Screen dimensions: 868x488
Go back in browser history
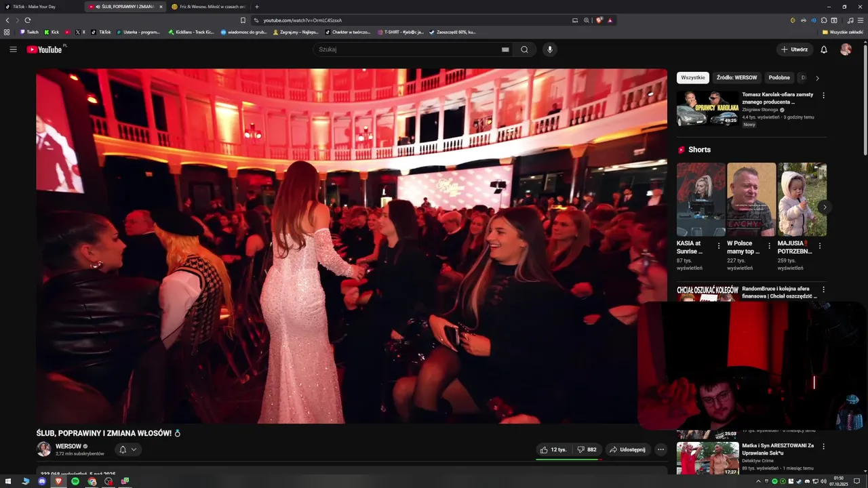click(x=7, y=20)
